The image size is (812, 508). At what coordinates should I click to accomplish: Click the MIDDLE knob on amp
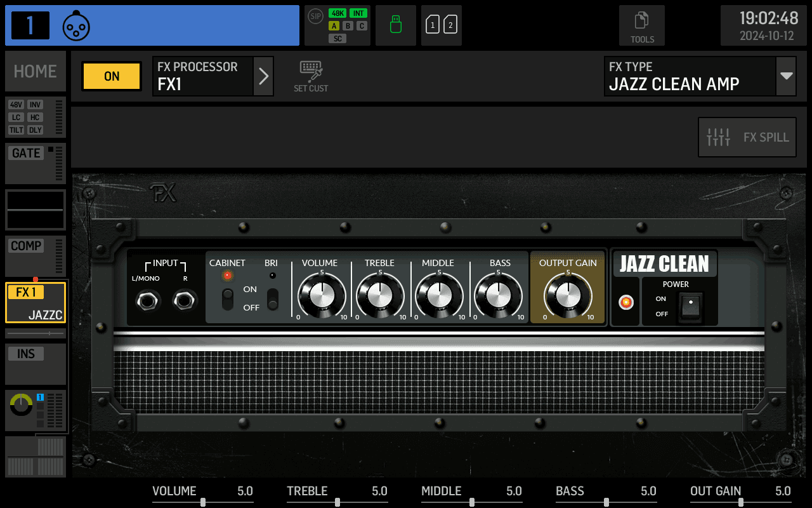[439, 297]
